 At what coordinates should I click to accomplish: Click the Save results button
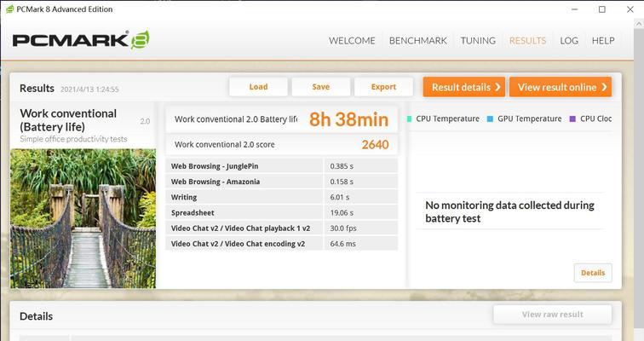[321, 87]
